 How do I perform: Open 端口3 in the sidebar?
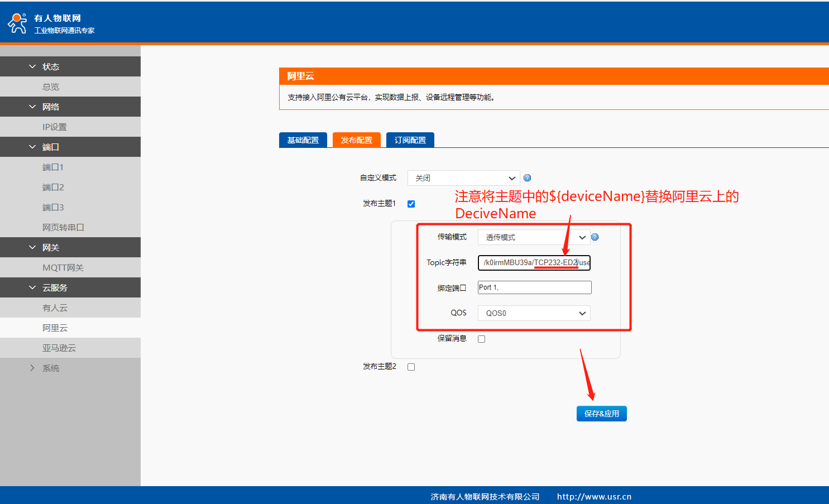pyautogui.click(x=70, y=207)
